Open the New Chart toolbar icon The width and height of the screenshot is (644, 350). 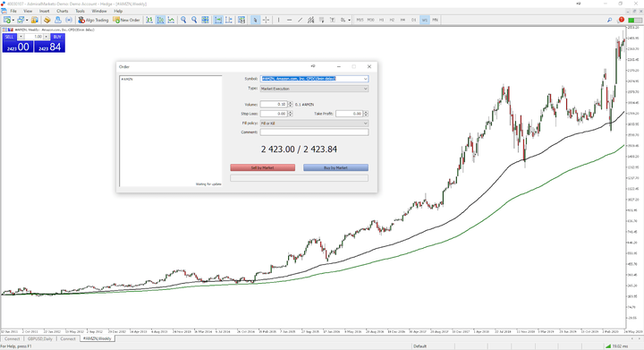click(x=7, y=20)
